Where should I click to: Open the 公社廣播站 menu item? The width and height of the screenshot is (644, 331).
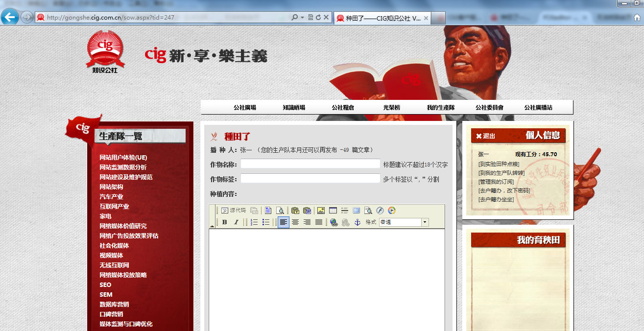pos(538,107)
